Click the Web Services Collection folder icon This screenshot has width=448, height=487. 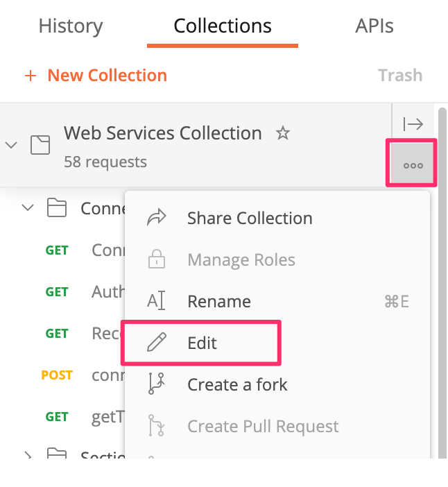tap(40, 145)
